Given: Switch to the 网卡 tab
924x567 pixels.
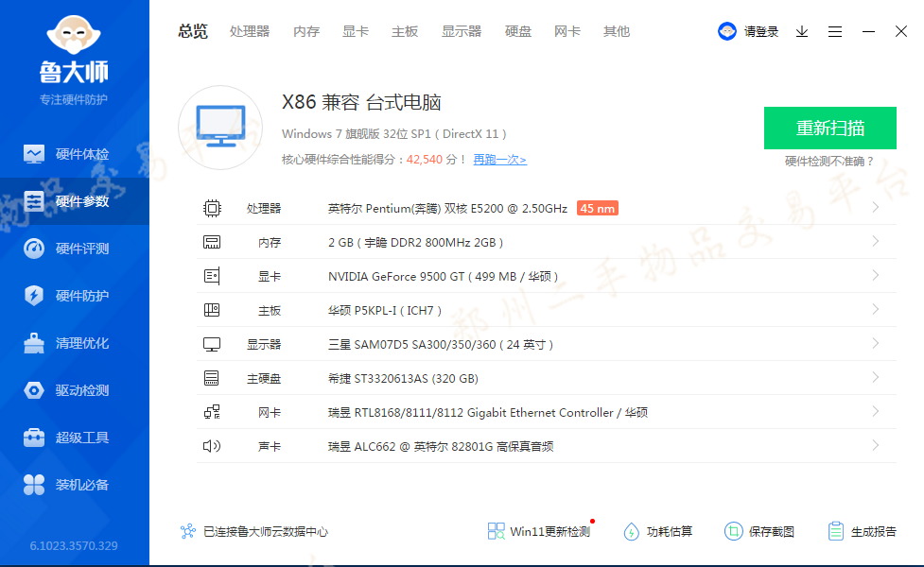Looking at the screenshot, I should tap(567, 31).
